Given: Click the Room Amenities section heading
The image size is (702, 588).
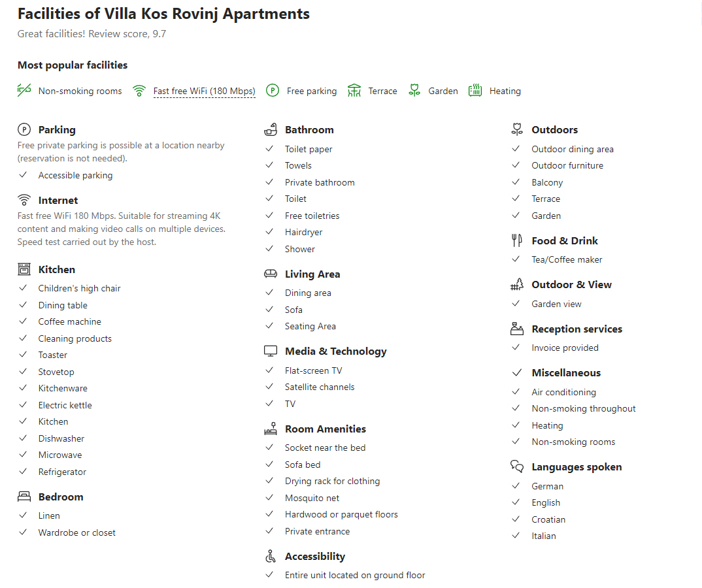Looking at the screenshot, I should pyautogui.click(x=326, y=429).
